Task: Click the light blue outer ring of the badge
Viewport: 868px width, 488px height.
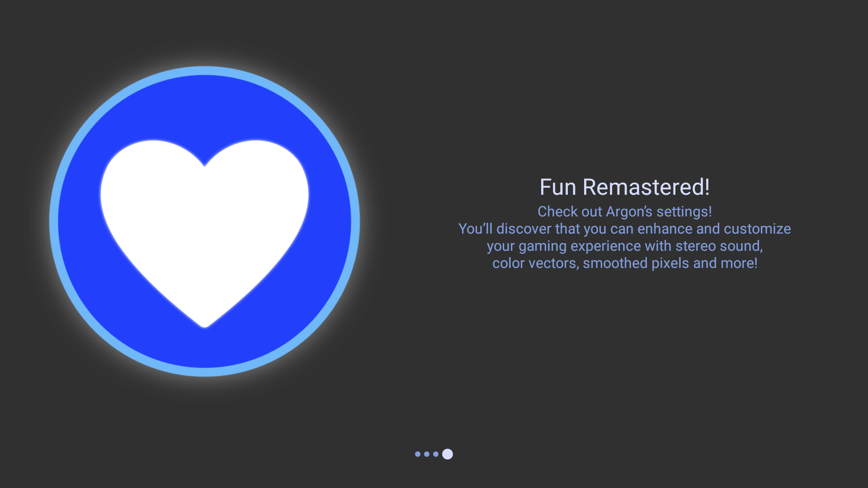Action: click(x=204, y=71)
